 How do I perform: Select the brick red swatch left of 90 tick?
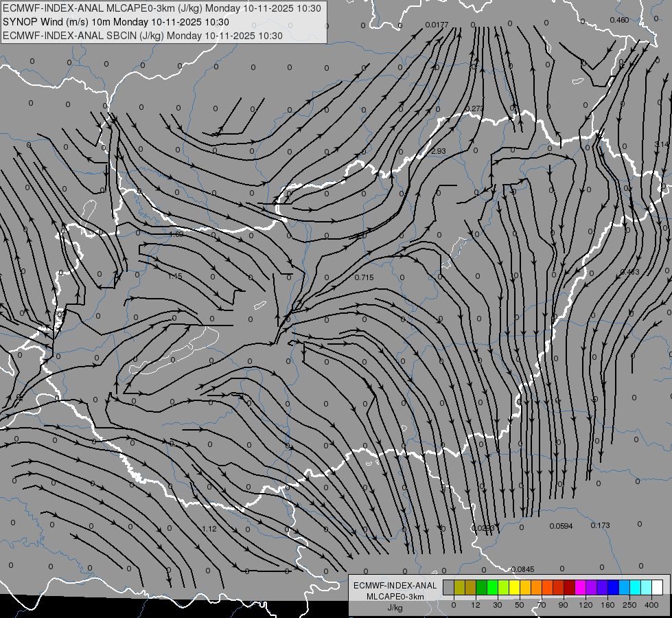pos(559,587)
